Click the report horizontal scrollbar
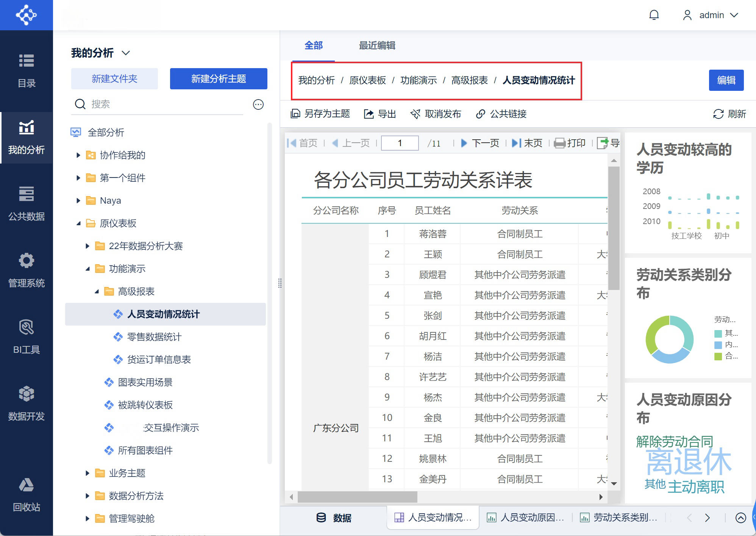756x536 pixels. tap(358, 497)
